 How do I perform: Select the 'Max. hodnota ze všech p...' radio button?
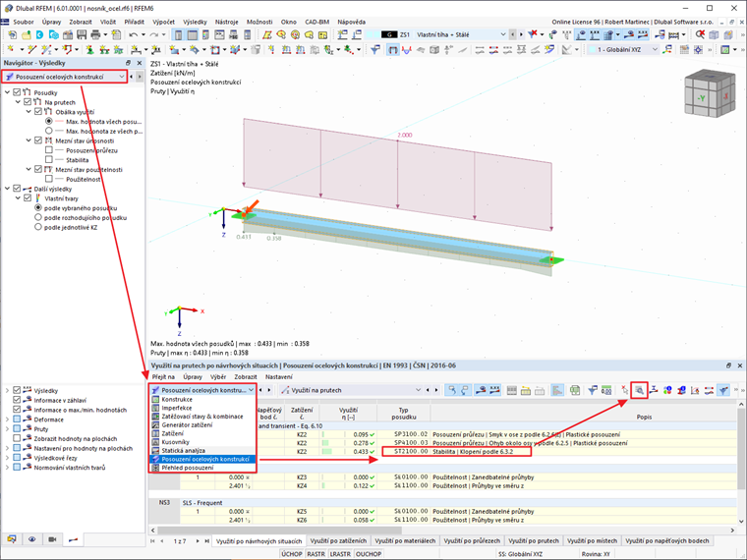48,131
